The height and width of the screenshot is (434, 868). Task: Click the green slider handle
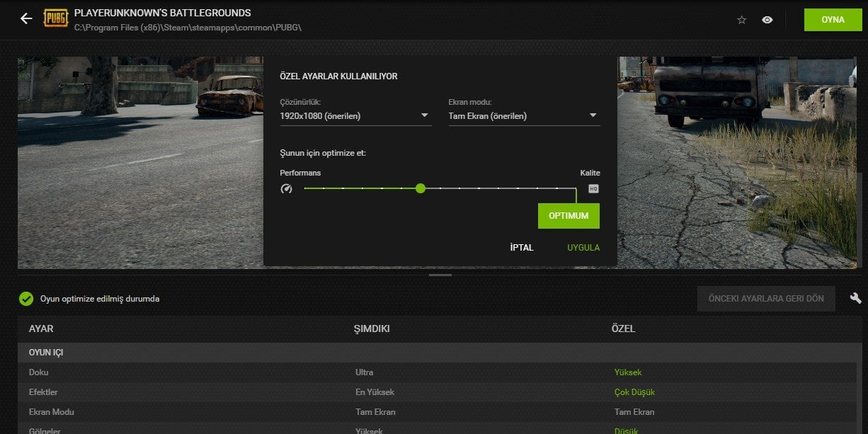[421, 188]
